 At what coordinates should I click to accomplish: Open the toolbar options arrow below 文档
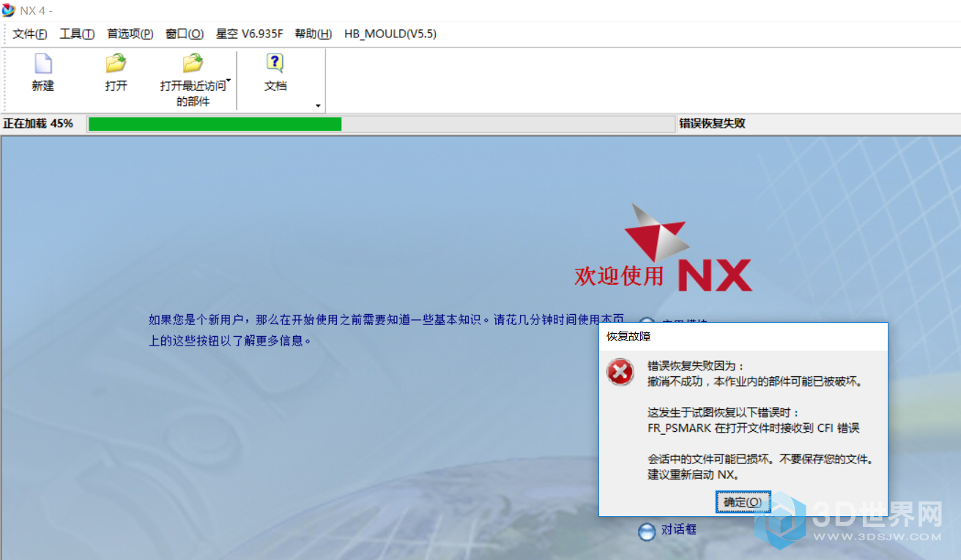pyautogui.click(x=318, y=106)
